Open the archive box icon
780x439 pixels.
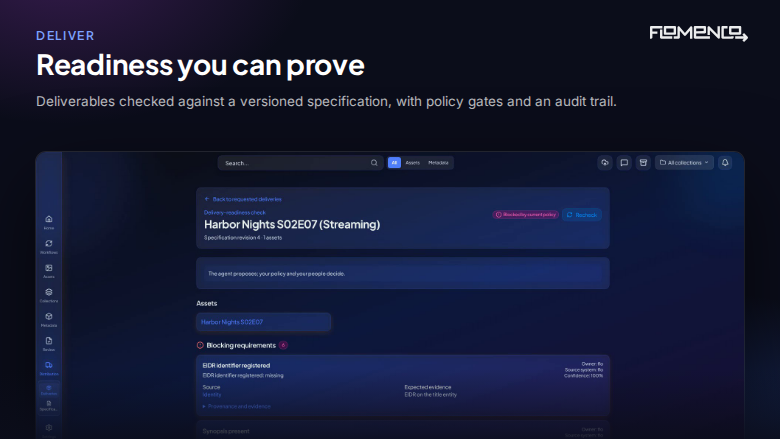(643, 163)
